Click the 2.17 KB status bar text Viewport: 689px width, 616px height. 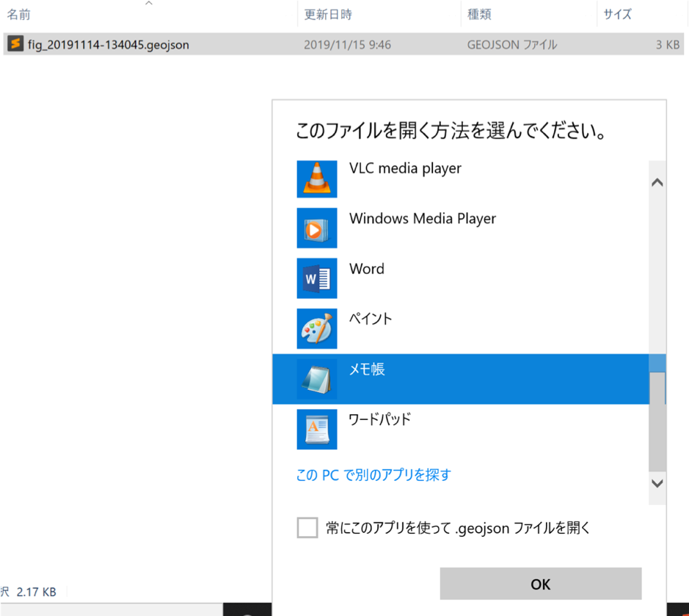pos(37,592)
